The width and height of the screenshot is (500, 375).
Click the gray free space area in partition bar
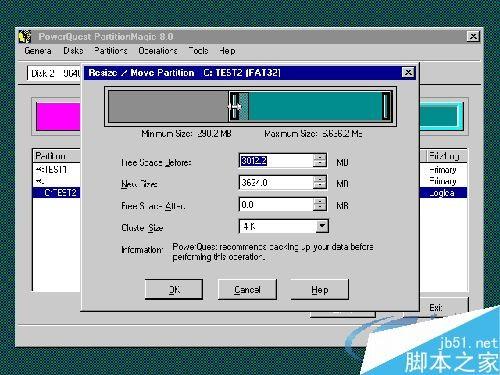(169, 106)
